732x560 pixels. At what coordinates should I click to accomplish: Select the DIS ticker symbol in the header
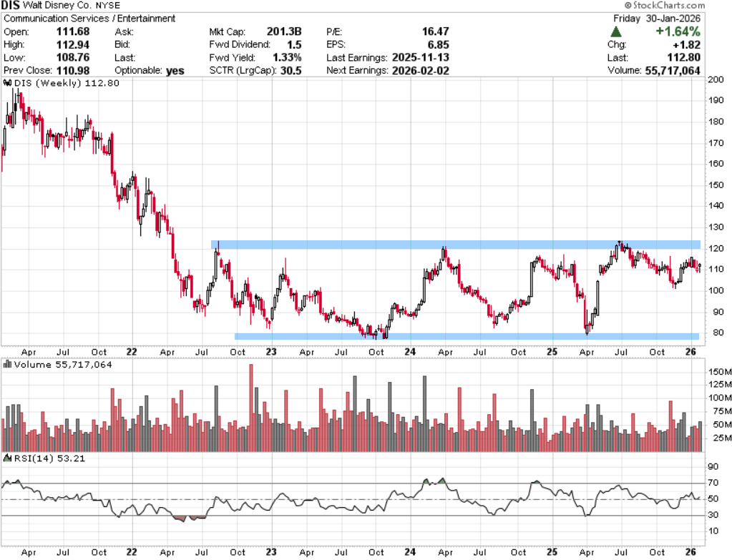pos(10,6)
